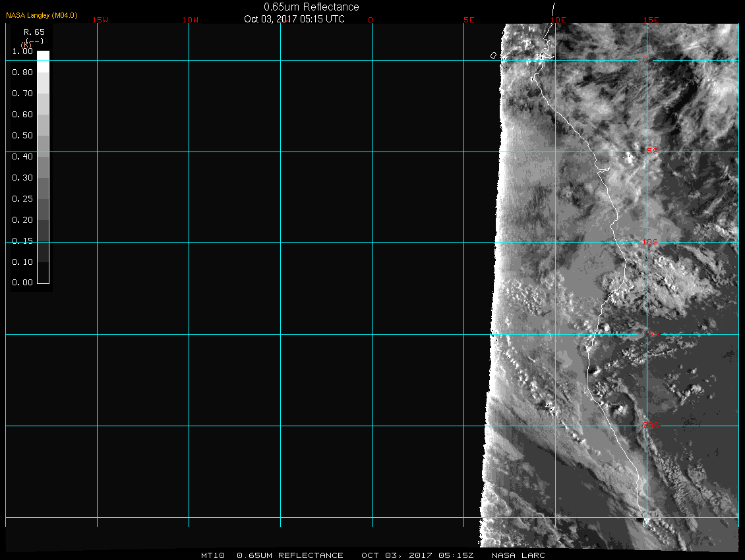745x560 pixels.
Task: Click the '0.40' colorbar value
Action: 22,157
